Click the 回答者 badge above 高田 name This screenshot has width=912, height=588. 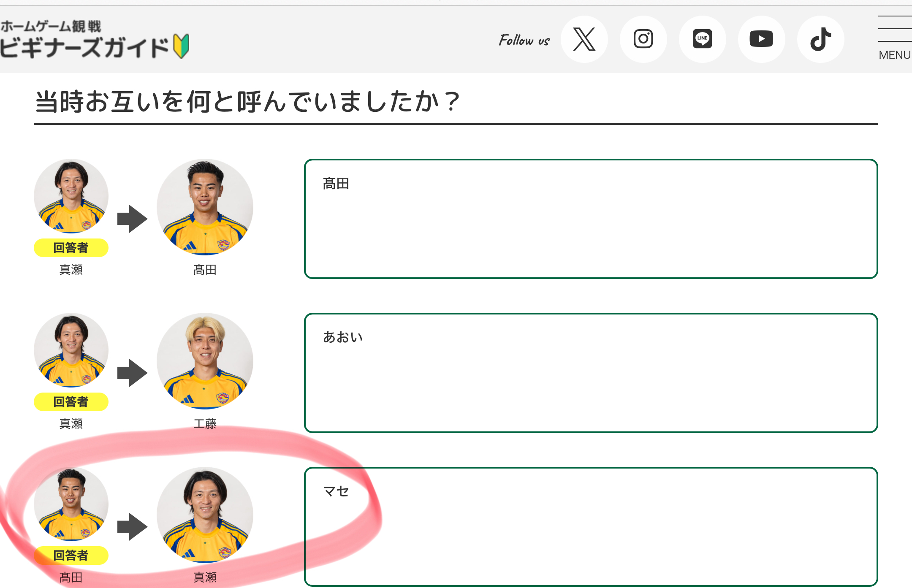[71, 555]
